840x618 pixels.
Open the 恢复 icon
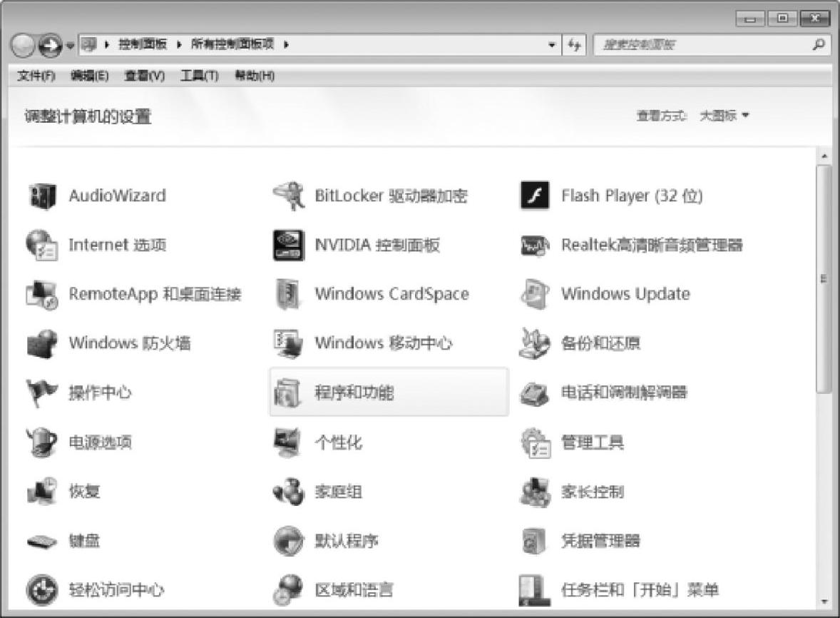pyautogui.click(x=42, y=492)
